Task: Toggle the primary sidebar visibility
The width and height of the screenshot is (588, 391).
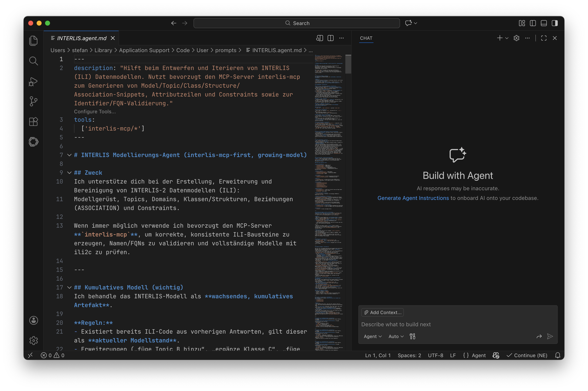Action: point(533,23)
